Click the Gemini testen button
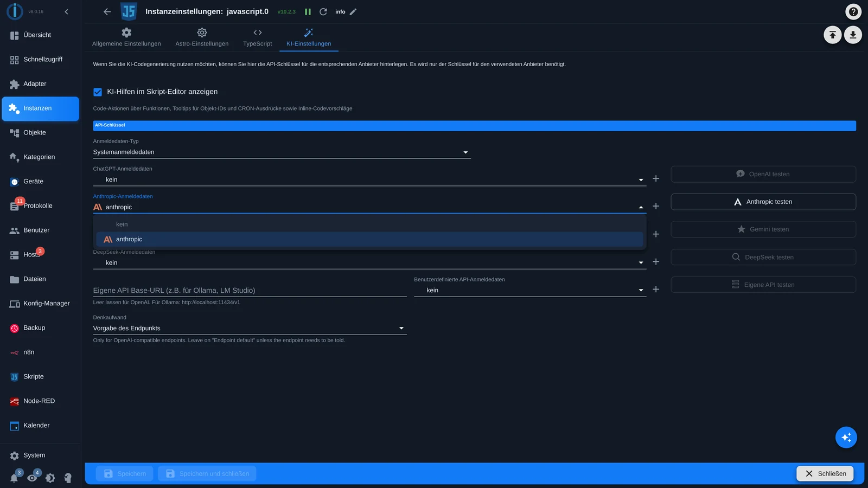The width and height of the screenshot is (868, 488). [763, 229]
